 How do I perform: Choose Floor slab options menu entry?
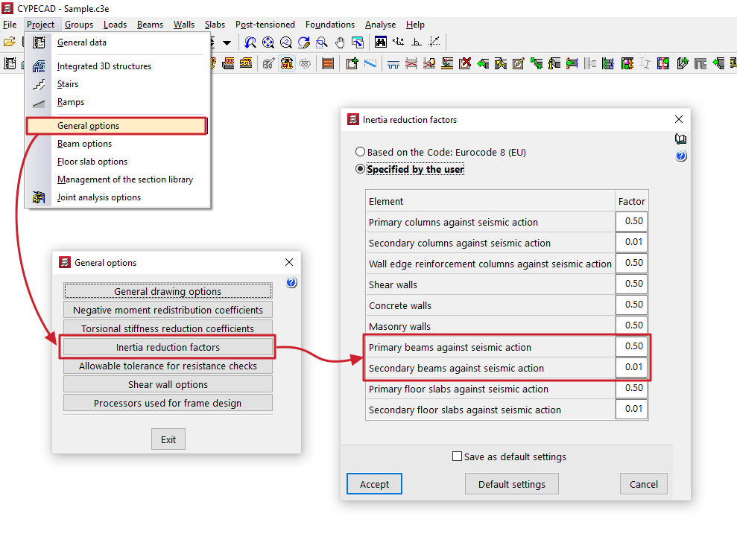tap(116, 162)
